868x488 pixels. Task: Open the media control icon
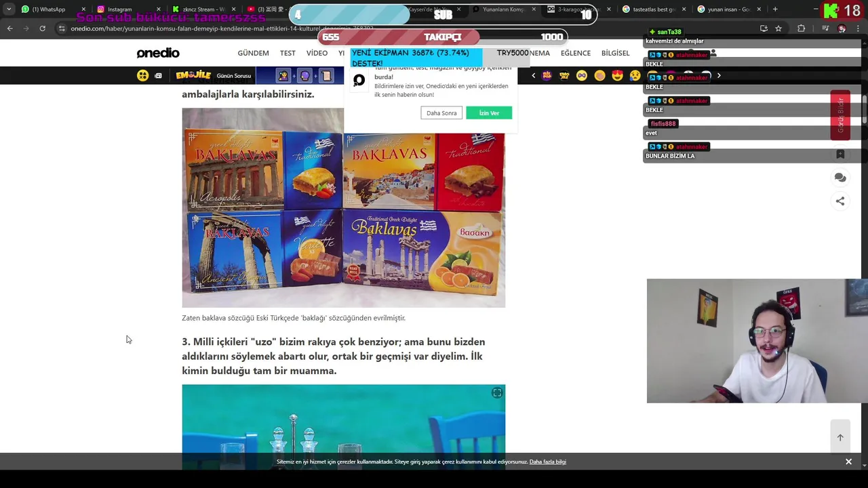point(825,28)
